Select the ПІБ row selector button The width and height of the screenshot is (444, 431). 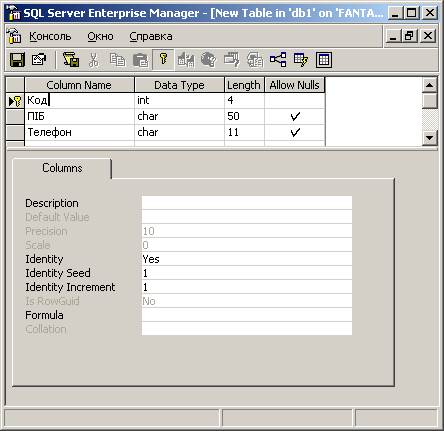pyautogui.click(x=15, y=116)
